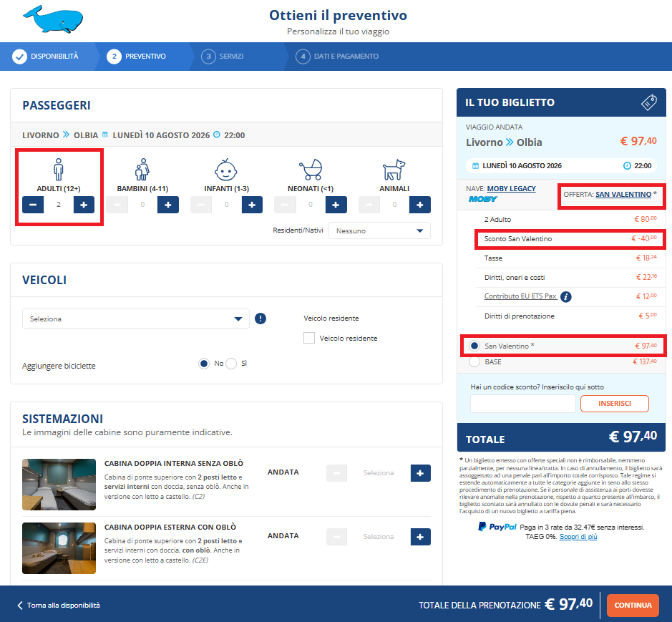Choose Si for adding bicycles
Screen dimensions: 672x622
231,364
